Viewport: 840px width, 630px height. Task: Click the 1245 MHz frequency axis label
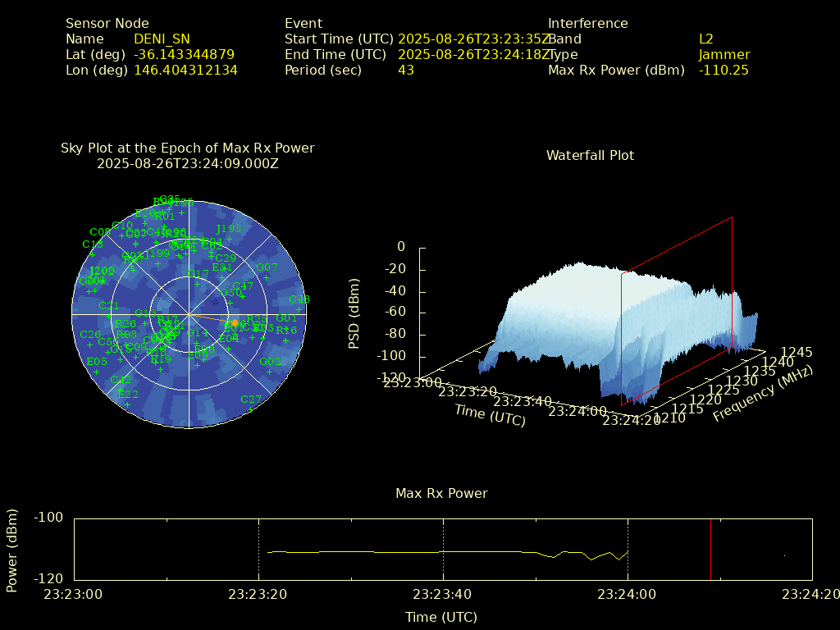[796, 353]
